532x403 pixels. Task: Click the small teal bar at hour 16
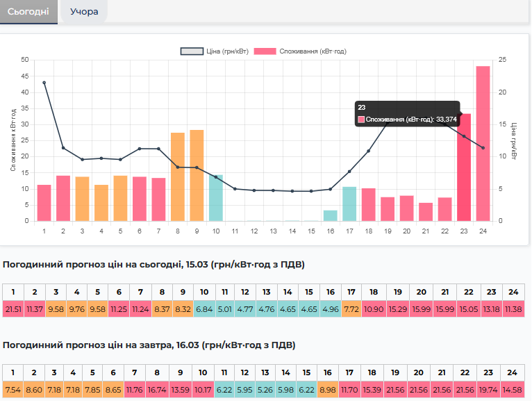331,215
